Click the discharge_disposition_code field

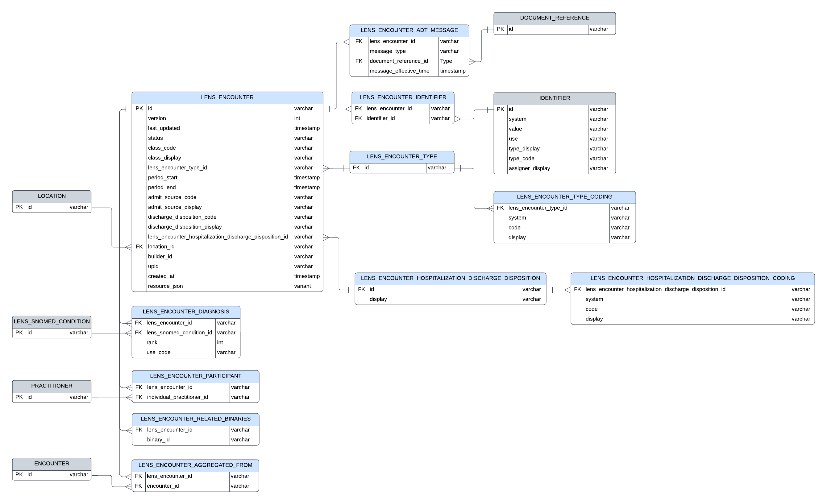pos(182,217)
